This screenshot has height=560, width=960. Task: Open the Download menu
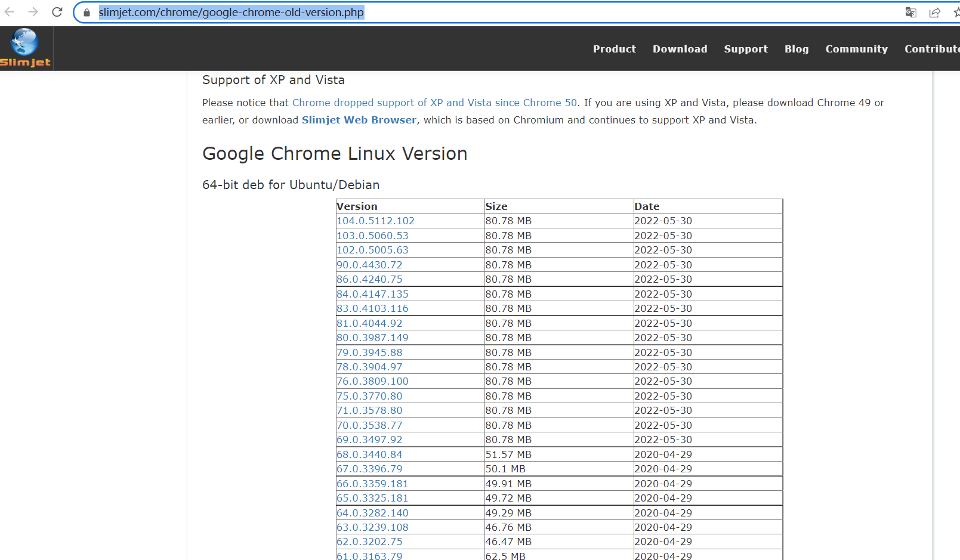(680, 49)
